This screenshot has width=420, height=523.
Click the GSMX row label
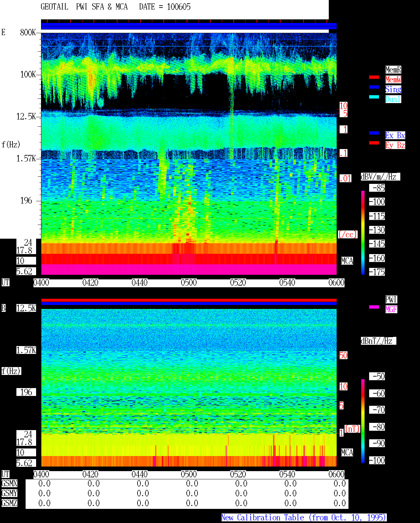click(9, 484)
